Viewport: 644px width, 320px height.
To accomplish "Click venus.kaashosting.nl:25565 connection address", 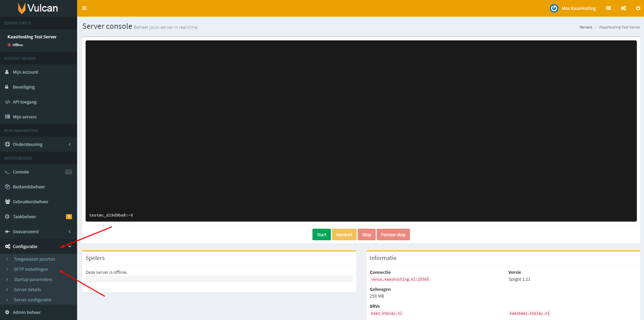I will [x=400, y=279].
